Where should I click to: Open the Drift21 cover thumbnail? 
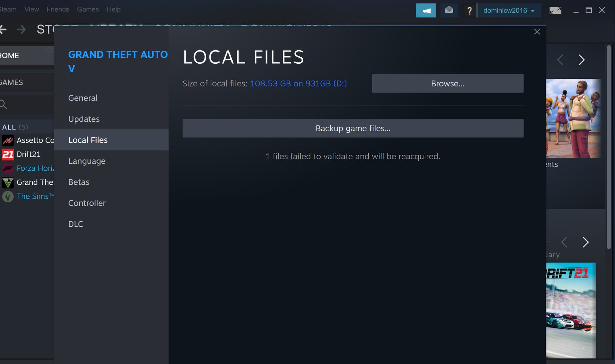(x=571, y=311)
